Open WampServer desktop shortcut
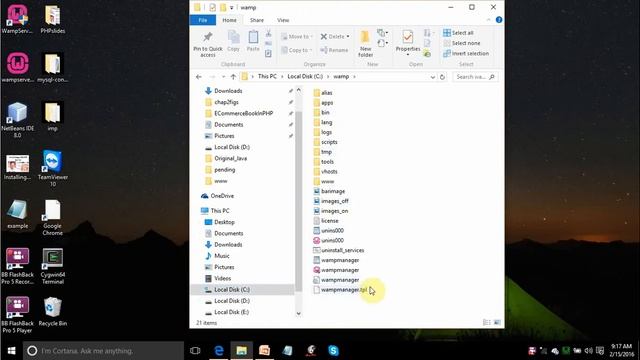Viewport: 640px width, 360px height. (x=18, y=19)
